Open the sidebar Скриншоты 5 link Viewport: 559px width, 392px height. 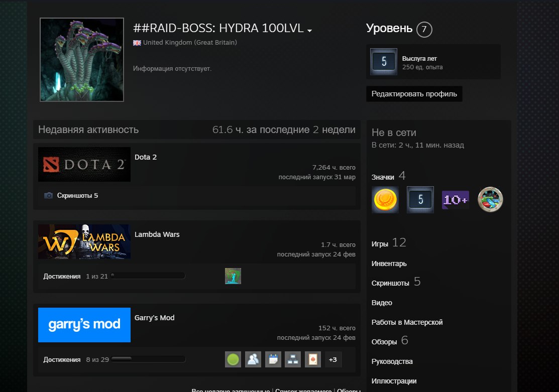396,282
